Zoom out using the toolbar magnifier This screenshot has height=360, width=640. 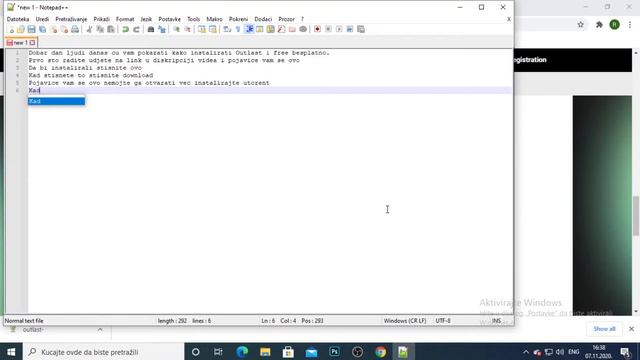187,29
